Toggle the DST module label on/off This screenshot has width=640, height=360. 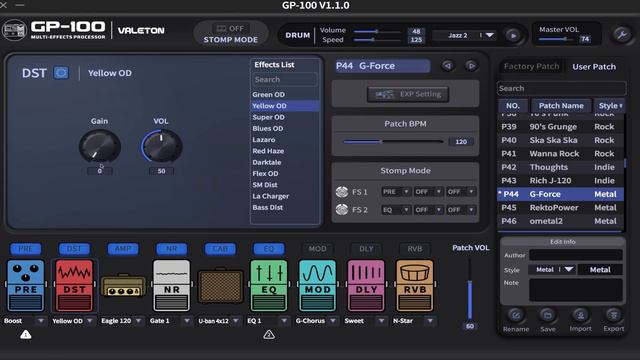(x=74, y=249)
